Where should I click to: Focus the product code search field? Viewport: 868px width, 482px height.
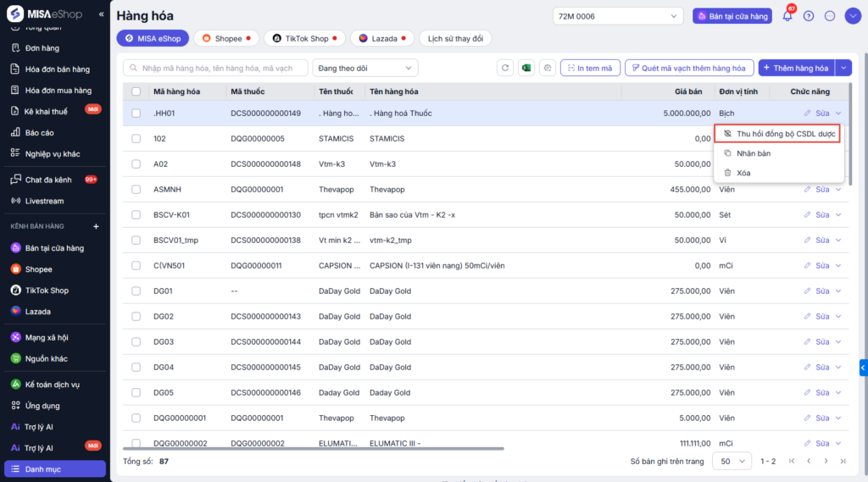pos(215,68)
